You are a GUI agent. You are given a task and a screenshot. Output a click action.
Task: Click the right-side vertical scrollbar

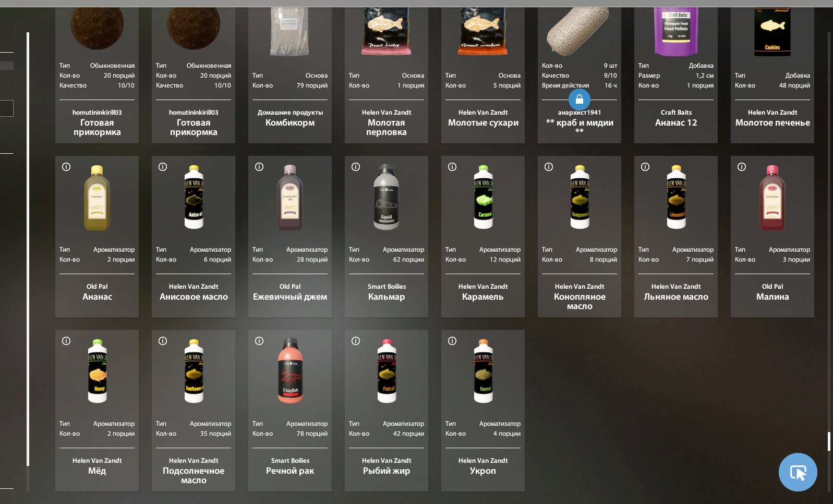(829, 261)
